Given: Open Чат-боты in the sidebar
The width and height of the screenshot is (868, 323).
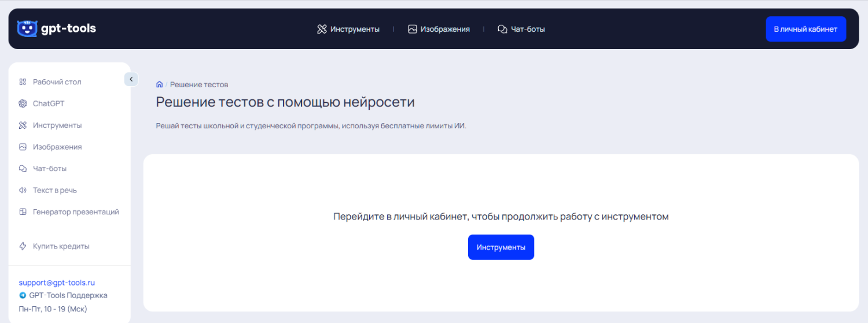Looking at the screenshot, I should [x=50, y=169].
